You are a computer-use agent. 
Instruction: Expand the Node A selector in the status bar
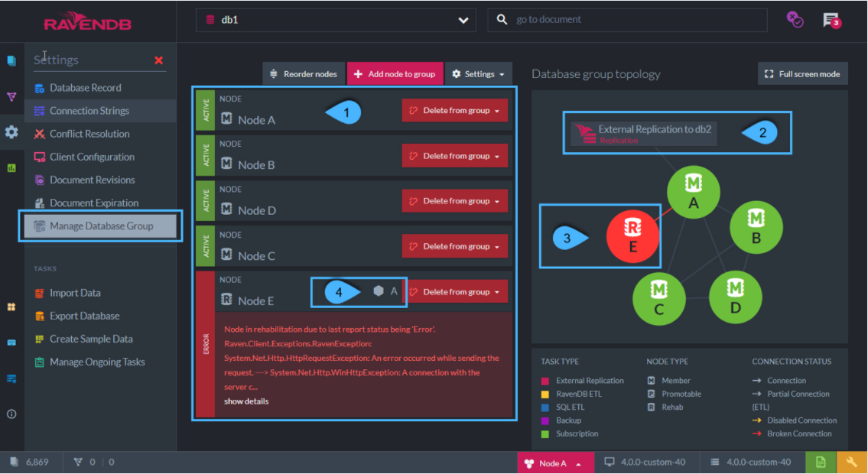(x=555, y=462)
